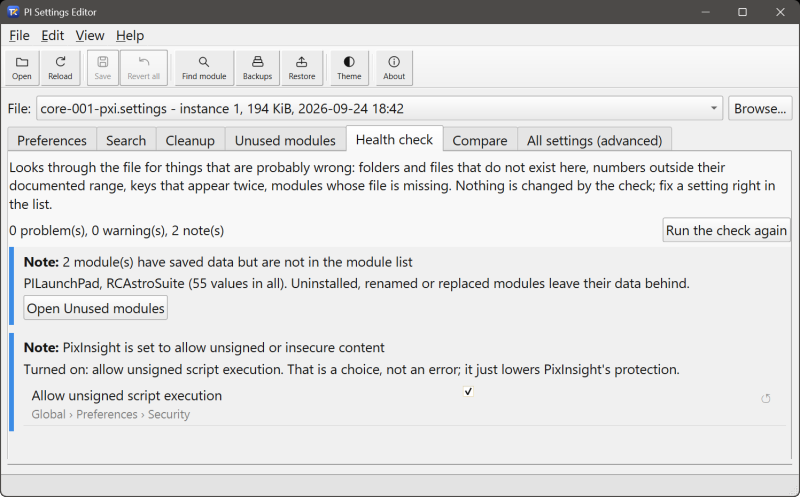Open the All settings (advanced) tab
Viewport: 800px width, 497px height.
594,140
